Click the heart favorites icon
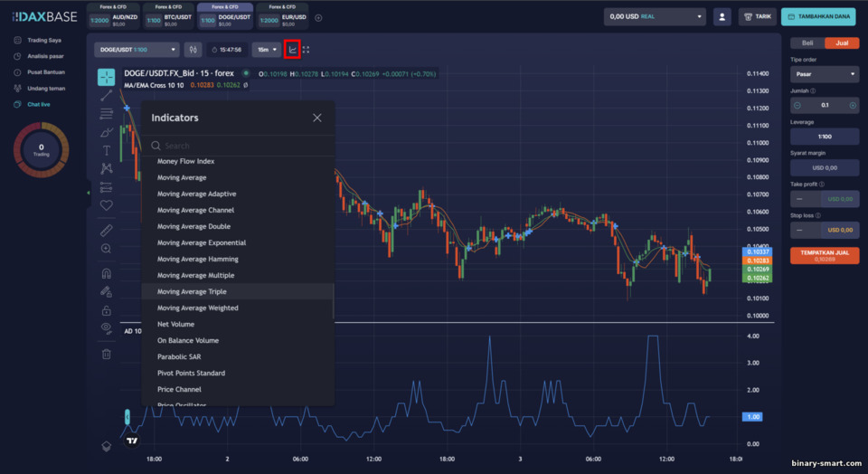 tap(107, 205)
